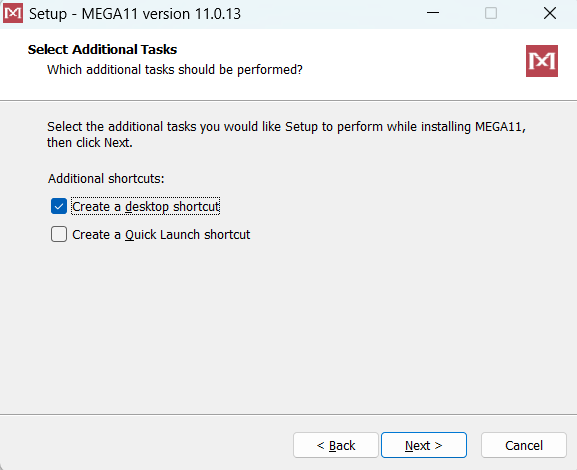Close the MEGA11 Setup window

[x=550, y=13]
